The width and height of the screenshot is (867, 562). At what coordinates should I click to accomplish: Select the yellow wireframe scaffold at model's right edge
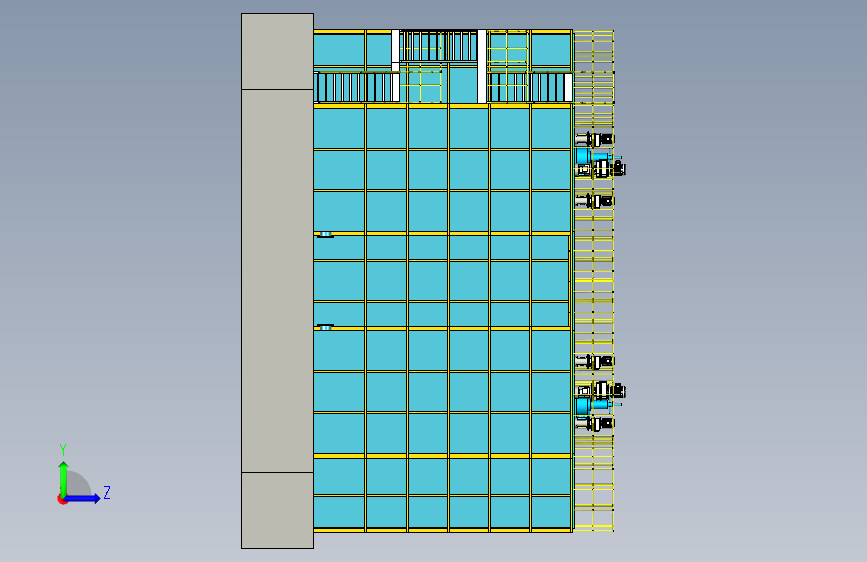pyautogui.click(x=594, y=281)
